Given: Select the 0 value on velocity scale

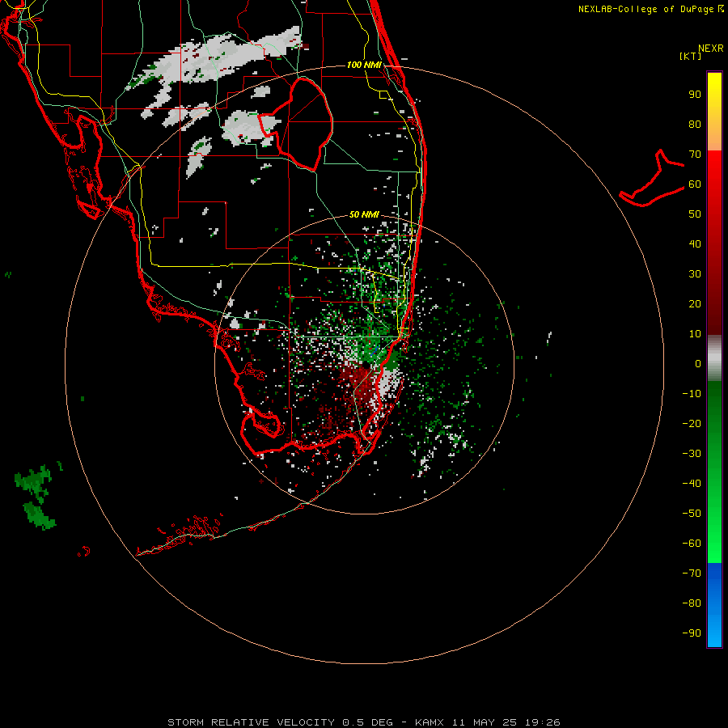Looking at the screenshot, I should (x=698, y=364).
